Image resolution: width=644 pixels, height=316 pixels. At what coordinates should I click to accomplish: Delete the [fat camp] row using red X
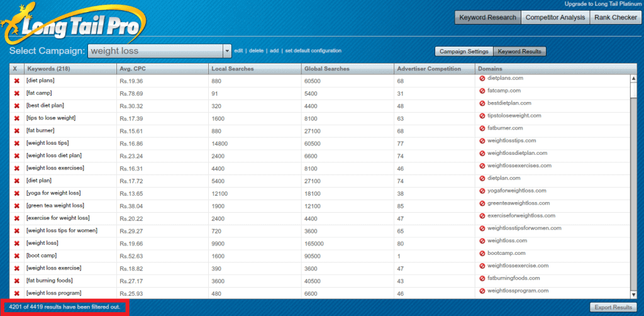pyautogui.click(x=17, y=94)
